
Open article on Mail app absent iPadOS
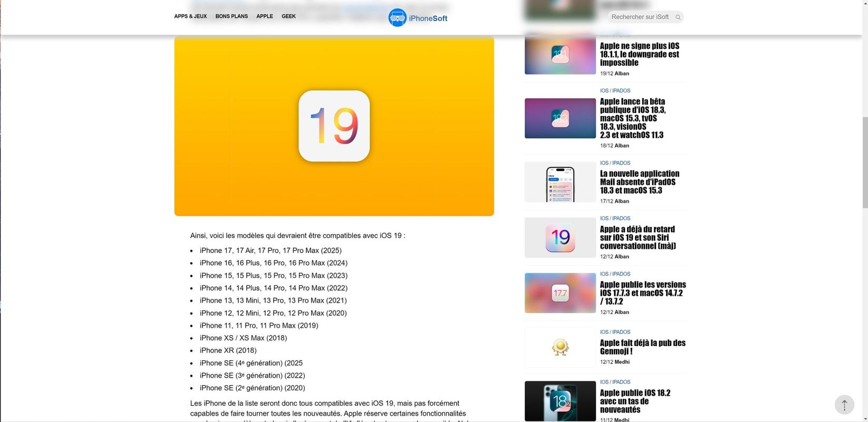(640, 182)
